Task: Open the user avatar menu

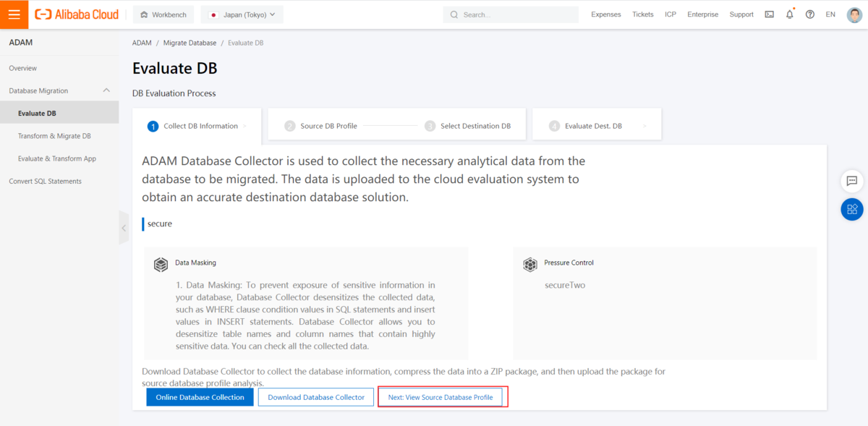Action: 854,14
